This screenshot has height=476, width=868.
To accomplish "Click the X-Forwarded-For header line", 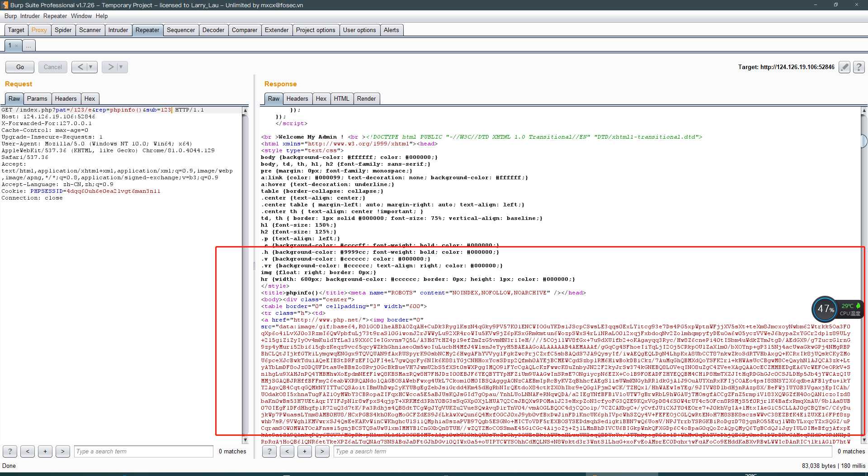I will [x=47, y=123].
